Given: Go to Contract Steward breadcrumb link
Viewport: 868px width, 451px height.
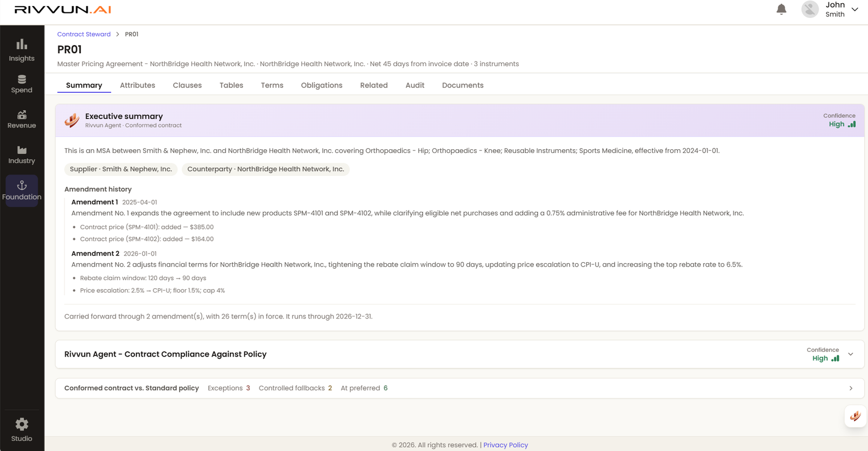Looking at the screenshot, I should pos(84,34).
